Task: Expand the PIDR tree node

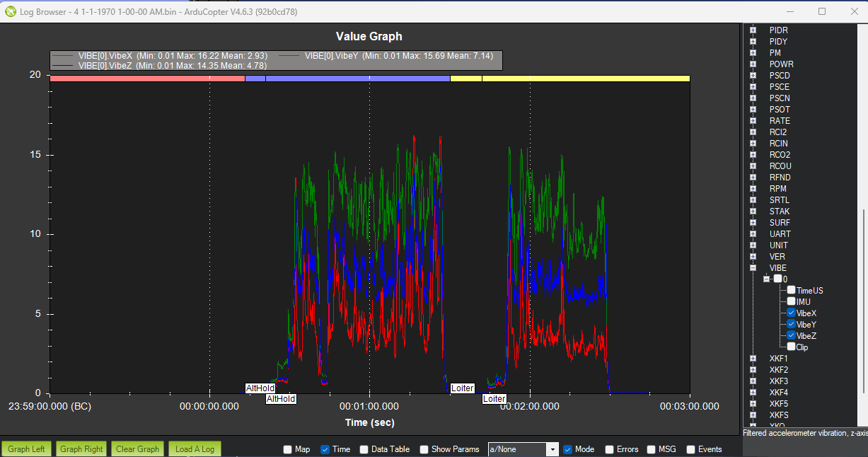Action: pos(753,30)
